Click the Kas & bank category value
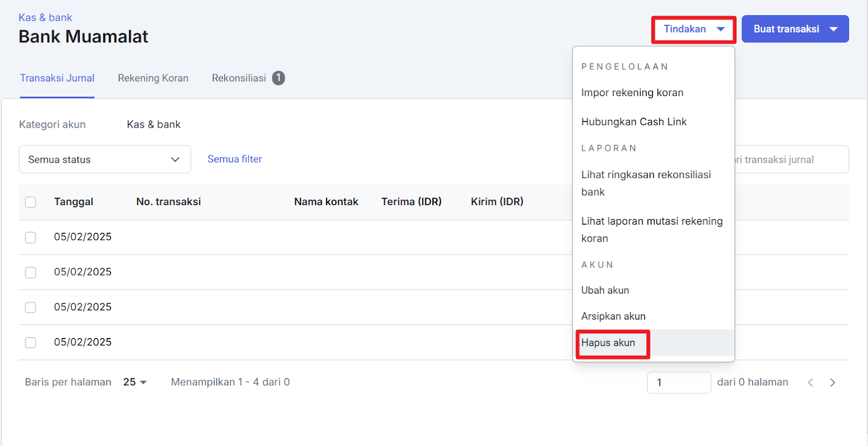This screenshot has width=868, height=446. pyautogui.click(x=154, y=124)
